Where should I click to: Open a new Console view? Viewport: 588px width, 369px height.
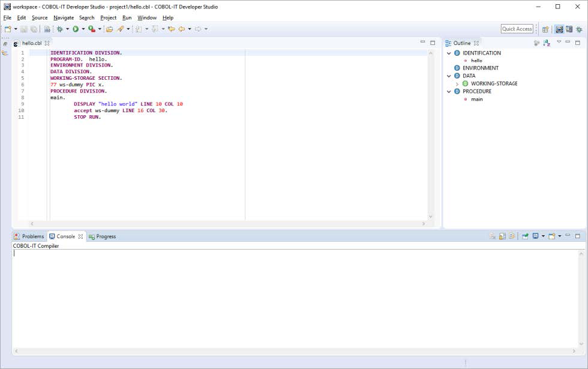[x=550, y=236]
